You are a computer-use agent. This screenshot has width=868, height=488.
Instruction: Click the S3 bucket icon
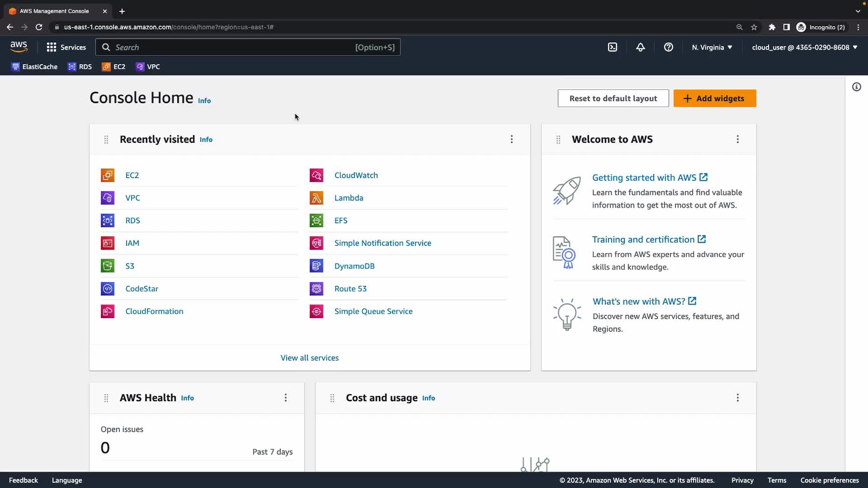tap(107, 266)
